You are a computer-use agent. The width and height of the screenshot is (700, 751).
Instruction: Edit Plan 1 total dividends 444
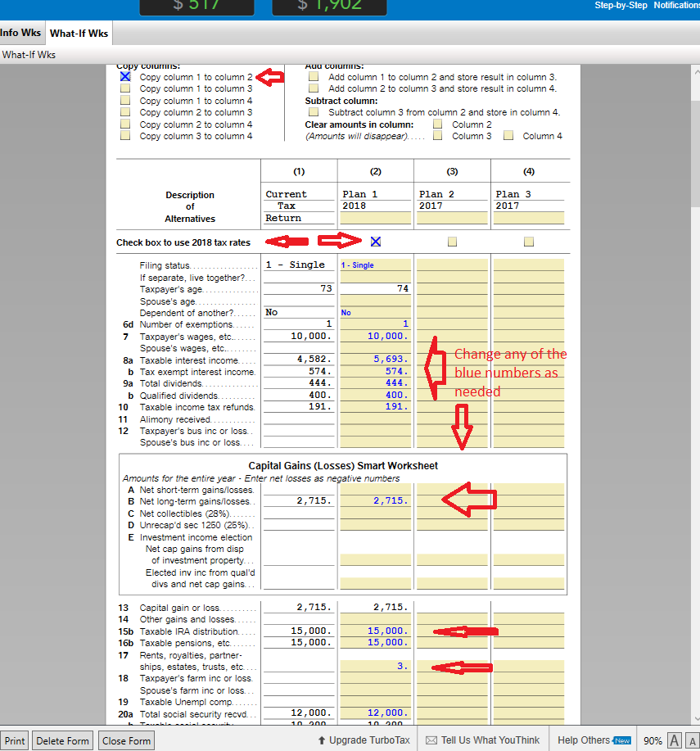tap(375, 383)
